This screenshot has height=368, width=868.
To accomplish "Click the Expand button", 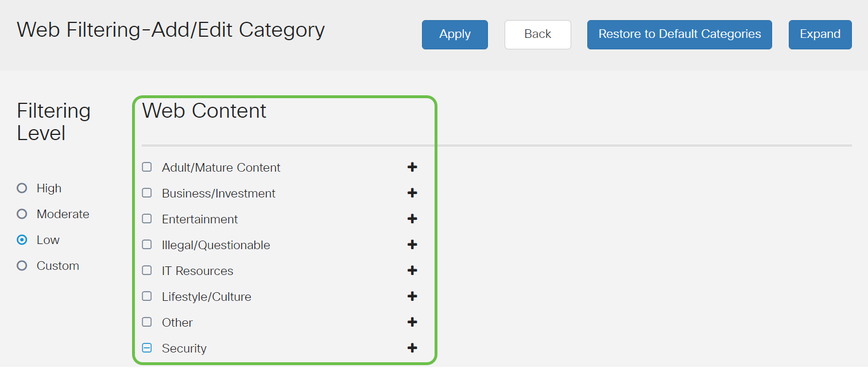I will (820, 34).
